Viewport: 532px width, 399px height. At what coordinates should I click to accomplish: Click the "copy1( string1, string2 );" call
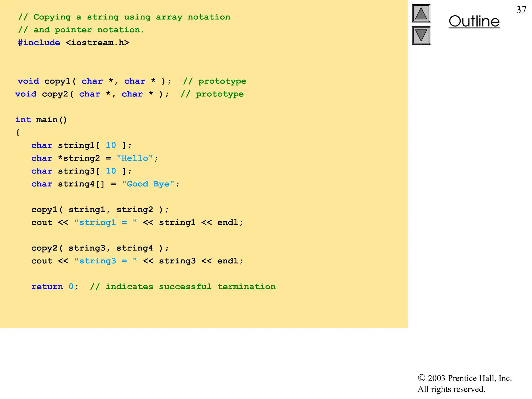(100, 210)
